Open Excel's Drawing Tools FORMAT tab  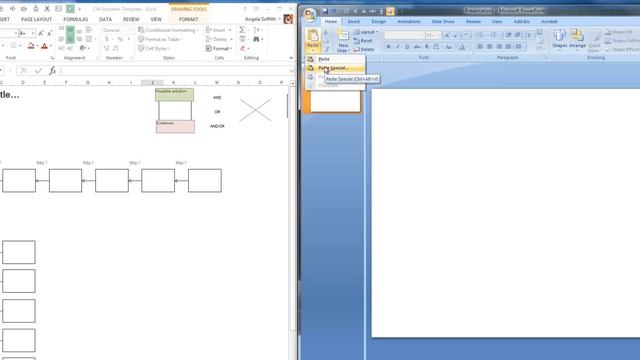pyautogui.click(x=188, y=19)
